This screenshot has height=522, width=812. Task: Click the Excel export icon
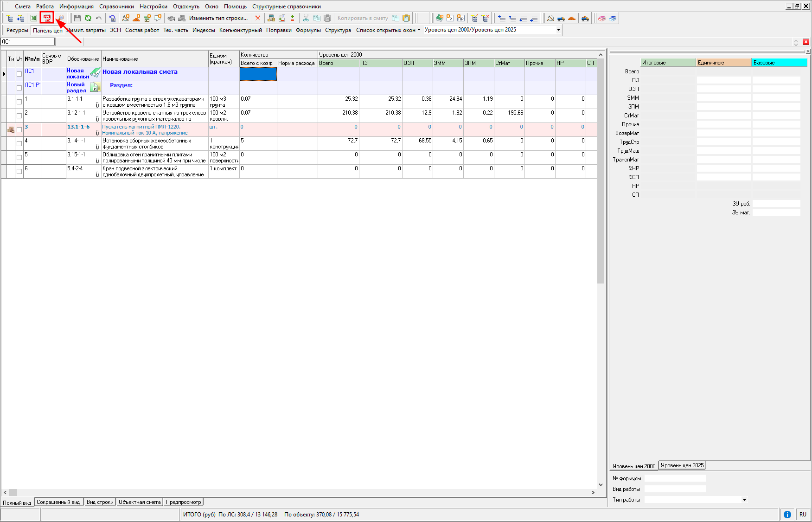pyautogui.click(x=34, y=18)
